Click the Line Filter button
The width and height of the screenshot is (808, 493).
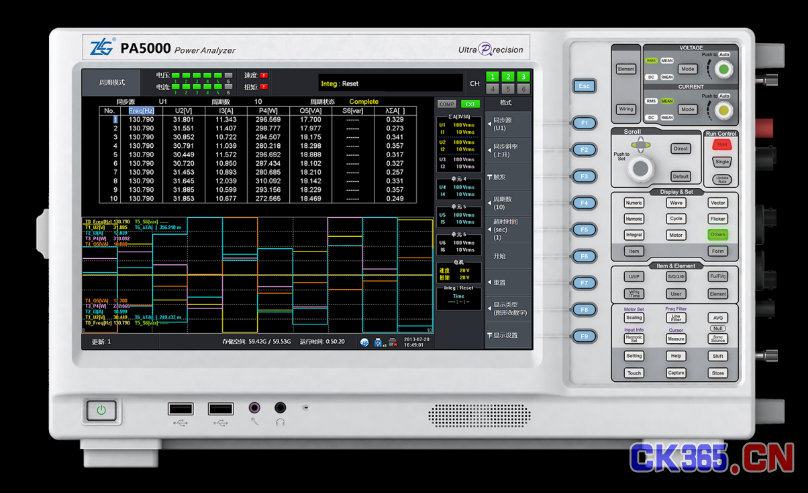point(676,318)
